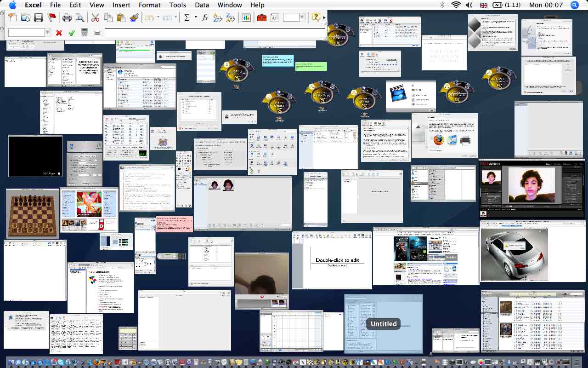
Task: Click the equals formula icon beside calculator
Action: pyautogui.click(x=97, y=33)
